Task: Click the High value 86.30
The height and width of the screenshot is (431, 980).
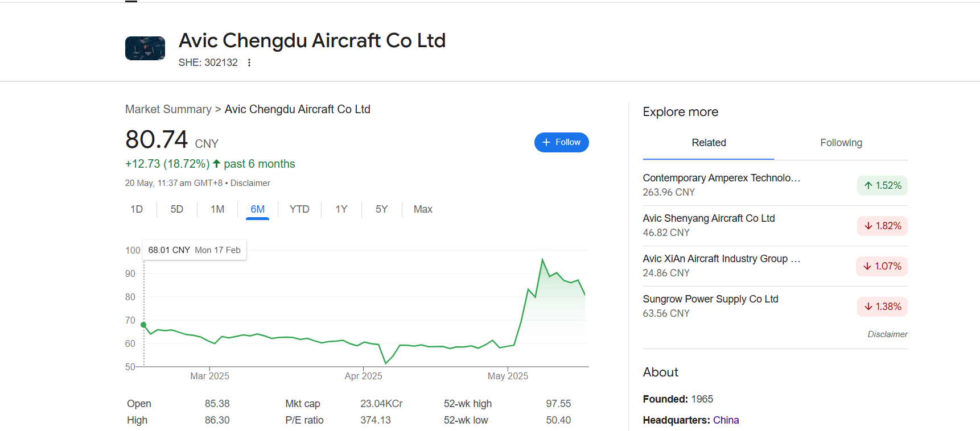Action: pyautogui.click(x=217, y=420)
